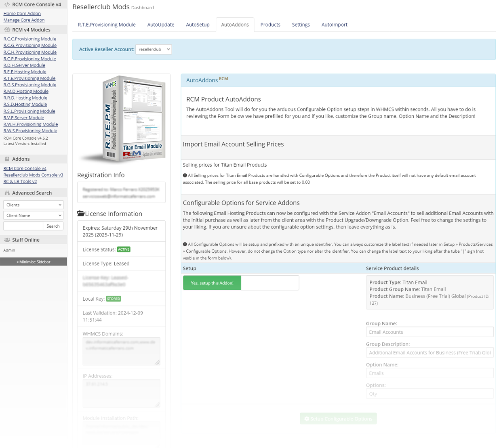Click the RCM v4 Modules cubes icon
Viewport: 501px width, 448px height.
tap(7, 29)
